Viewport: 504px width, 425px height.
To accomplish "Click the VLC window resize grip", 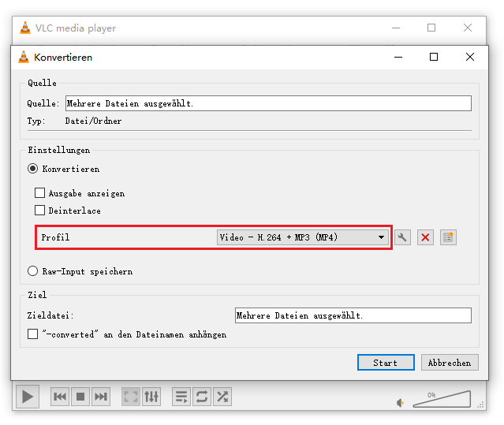I will [481, 404].
